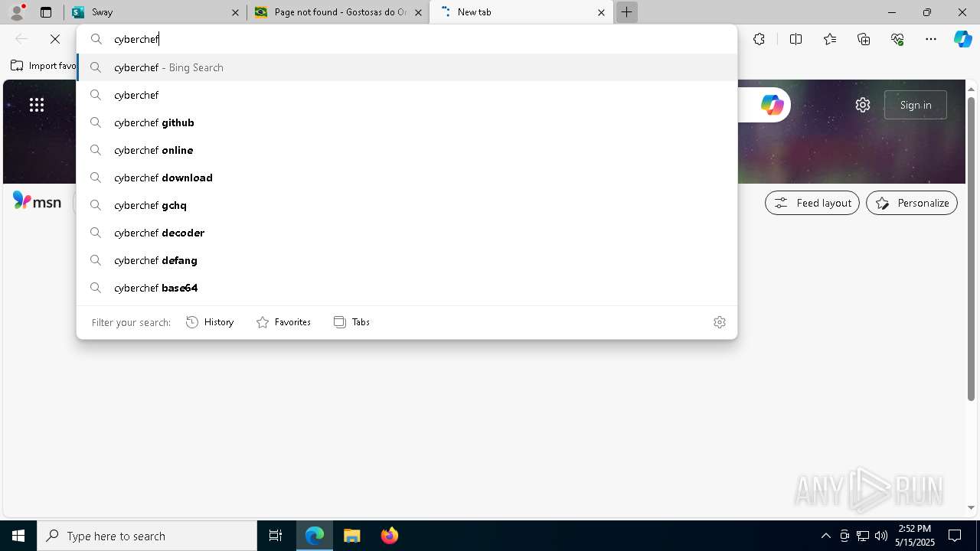Open Favorites star icon in toolbar
The height and width of the screenshot is (551, 980).
coord(830,39)
